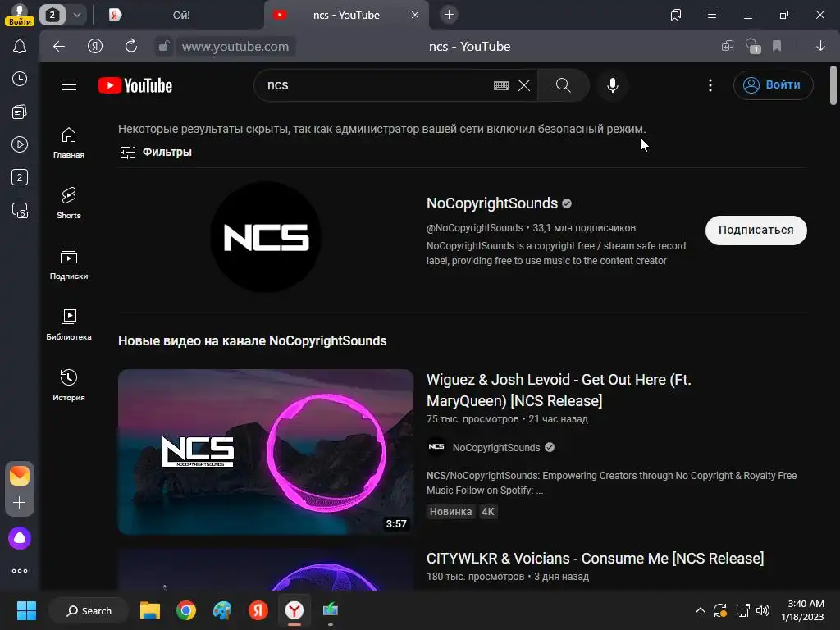Reload the current page
This screenshot has height=630, width=840.
[130, 47]
